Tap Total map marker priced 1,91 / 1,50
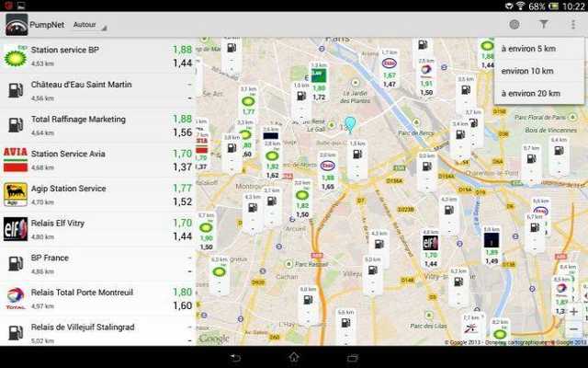The width and height of the screenshot is (588, 368). 426,77
